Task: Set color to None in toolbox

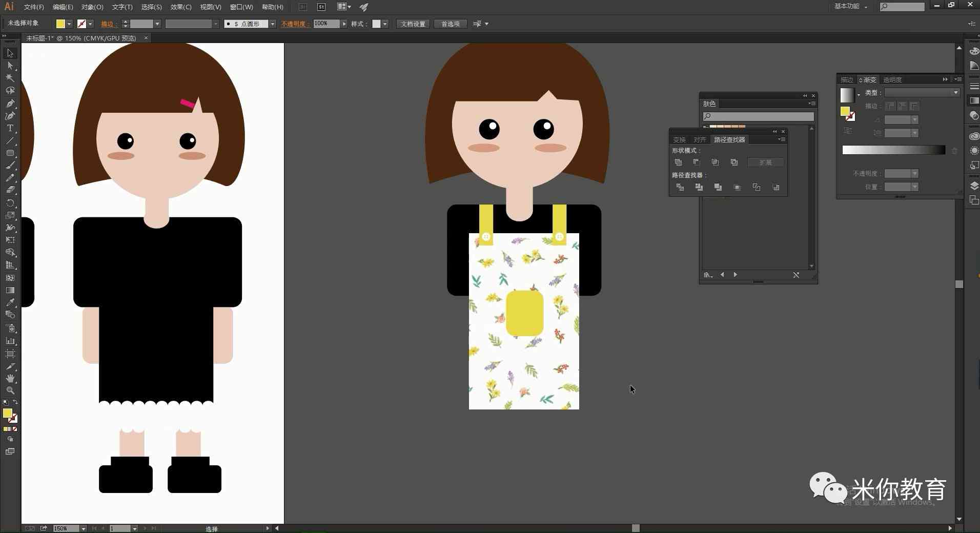Action: [x=15, y=429]
